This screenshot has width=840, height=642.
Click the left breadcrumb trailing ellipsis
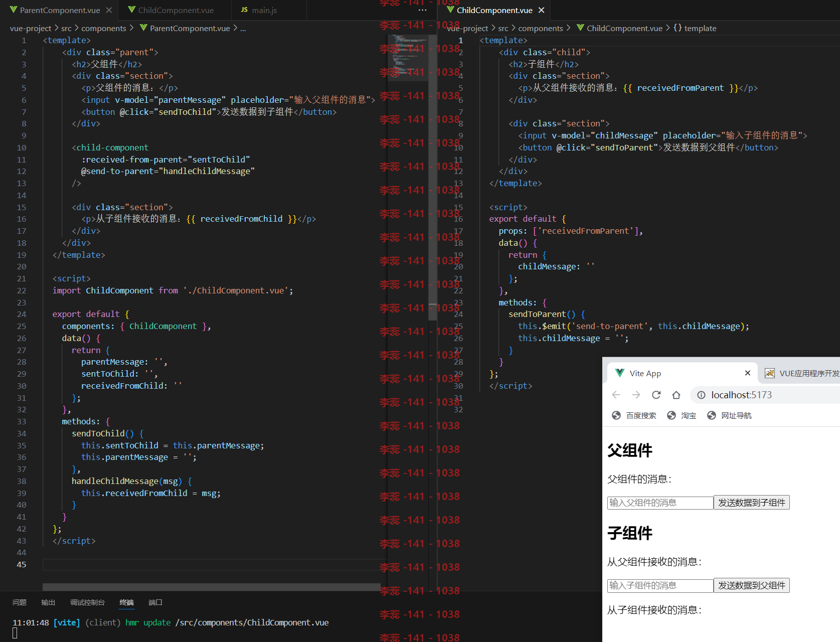pyautogui.click(x=243, y=28)
